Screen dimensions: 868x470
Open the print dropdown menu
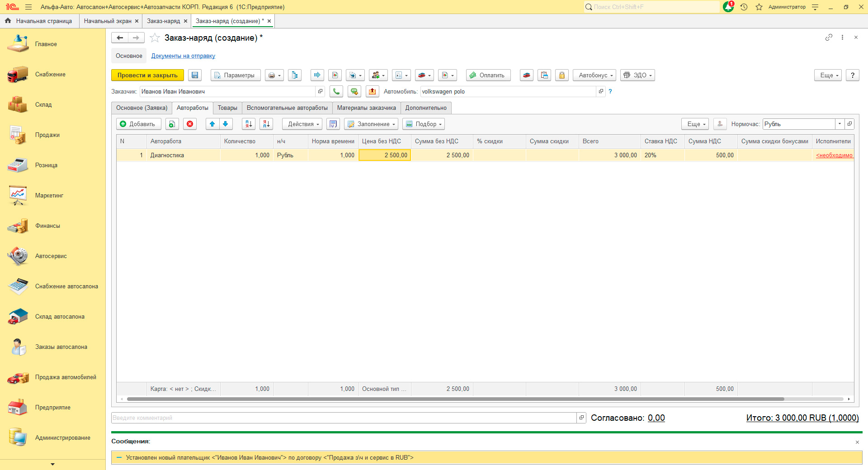274,75
